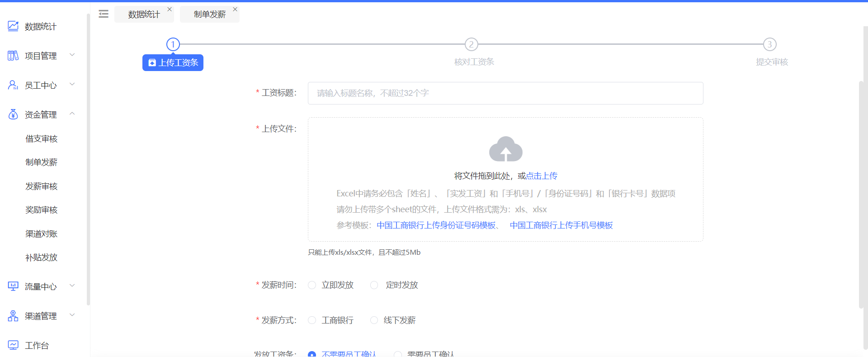This screenshot has width=868, height=357.
Task: Click the cloud upload icon
Action: pos(505,149)
